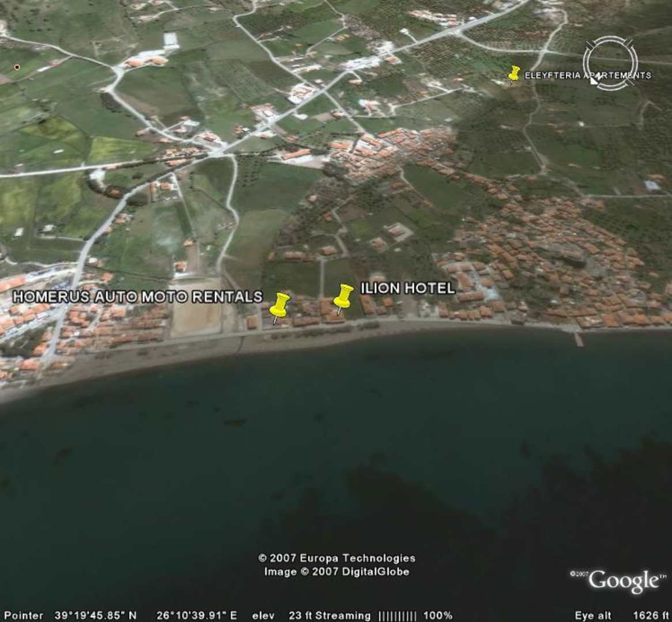Click the streaming progress bar indicator

coord(396,616)
